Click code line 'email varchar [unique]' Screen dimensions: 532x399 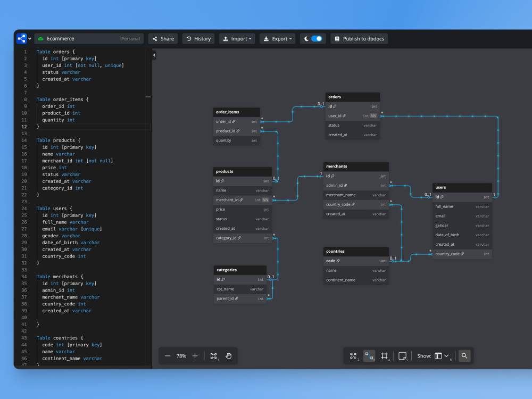pyautogui.click(x=72, y=229)
